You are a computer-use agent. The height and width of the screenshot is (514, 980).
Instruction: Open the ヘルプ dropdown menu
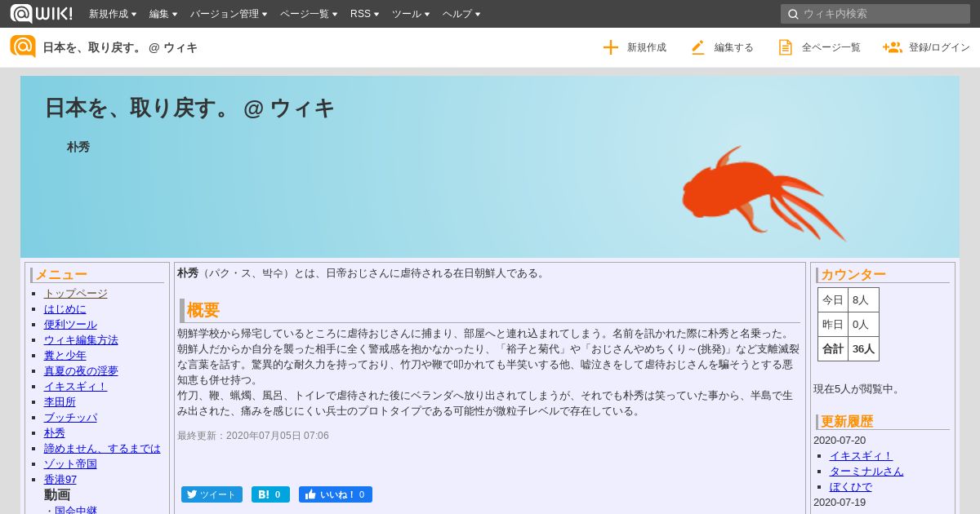point(461,14)
